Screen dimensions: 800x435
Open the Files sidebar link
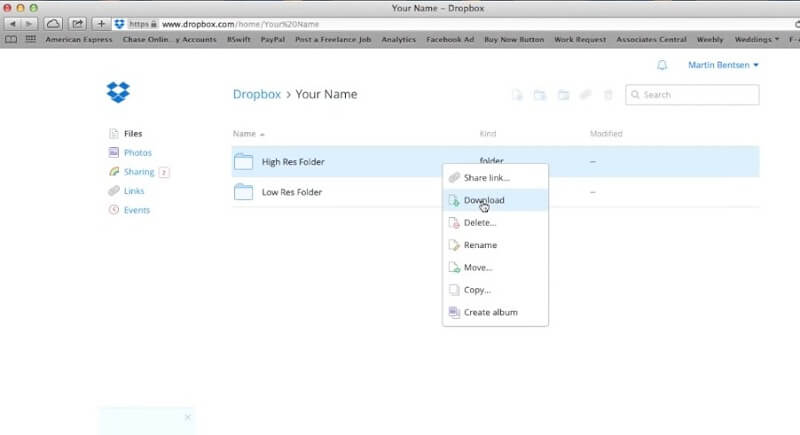133,134
